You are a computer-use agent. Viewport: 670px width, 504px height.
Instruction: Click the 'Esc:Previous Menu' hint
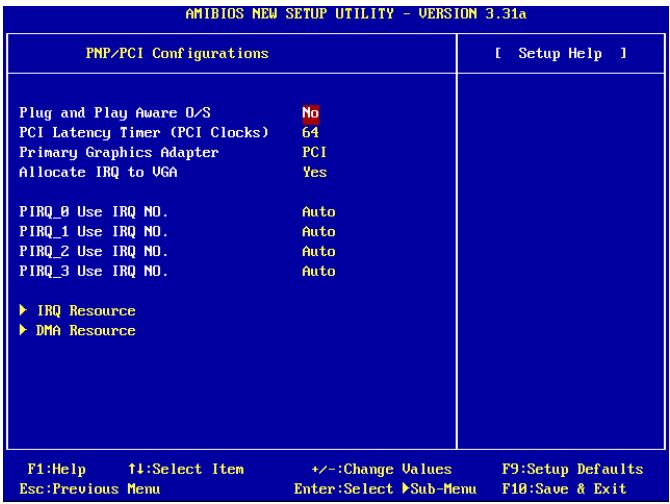click(x=90, y=489)
